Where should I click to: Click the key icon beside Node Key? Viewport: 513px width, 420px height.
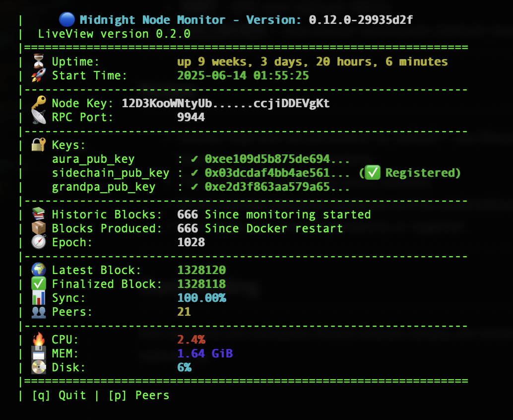(x=38, y=103)
